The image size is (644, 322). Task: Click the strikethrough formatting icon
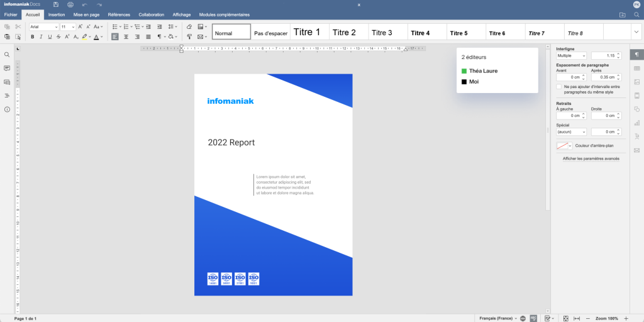pyautogui.click(x=58, y=37)
